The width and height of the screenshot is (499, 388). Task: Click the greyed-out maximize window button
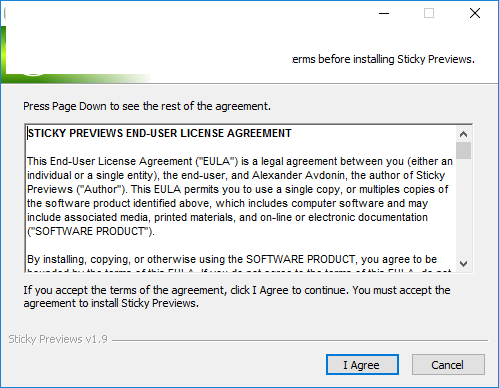point(429,13)
